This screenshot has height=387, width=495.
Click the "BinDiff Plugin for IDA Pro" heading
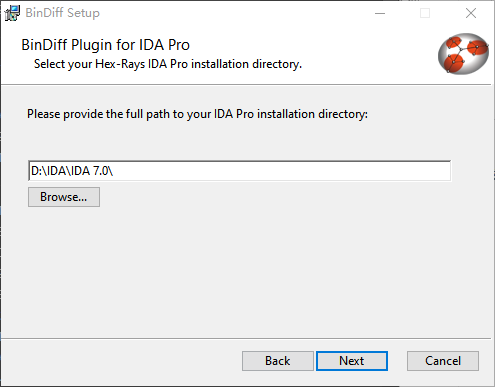[x=105, y=45]
